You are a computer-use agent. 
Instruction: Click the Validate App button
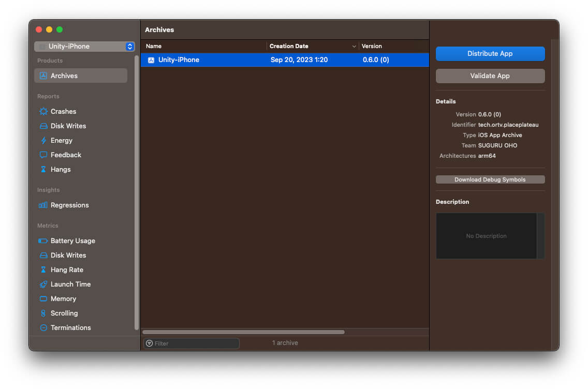490,76
